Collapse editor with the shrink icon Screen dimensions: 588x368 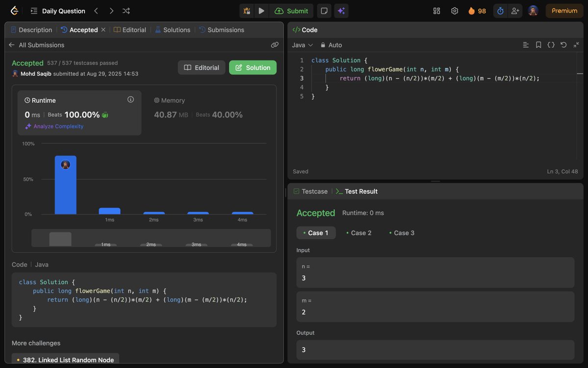pyautogui.click(x=576, y=45)
